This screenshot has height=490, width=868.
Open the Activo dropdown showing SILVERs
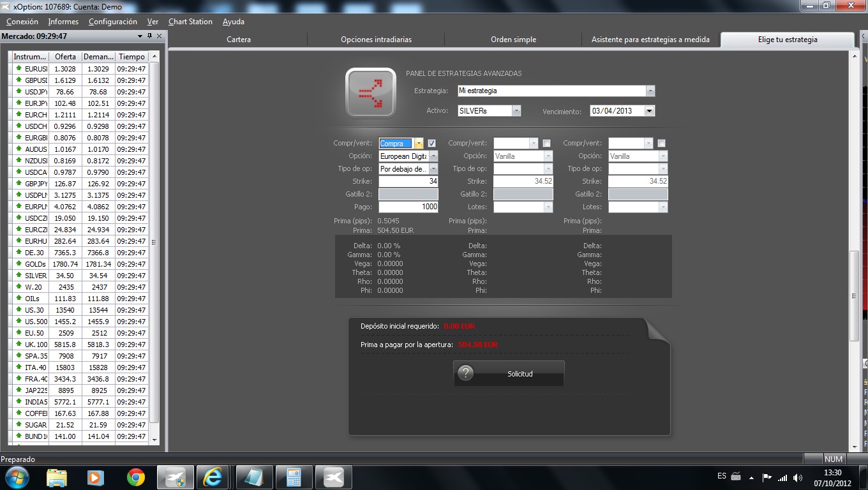tap(516, 110)
